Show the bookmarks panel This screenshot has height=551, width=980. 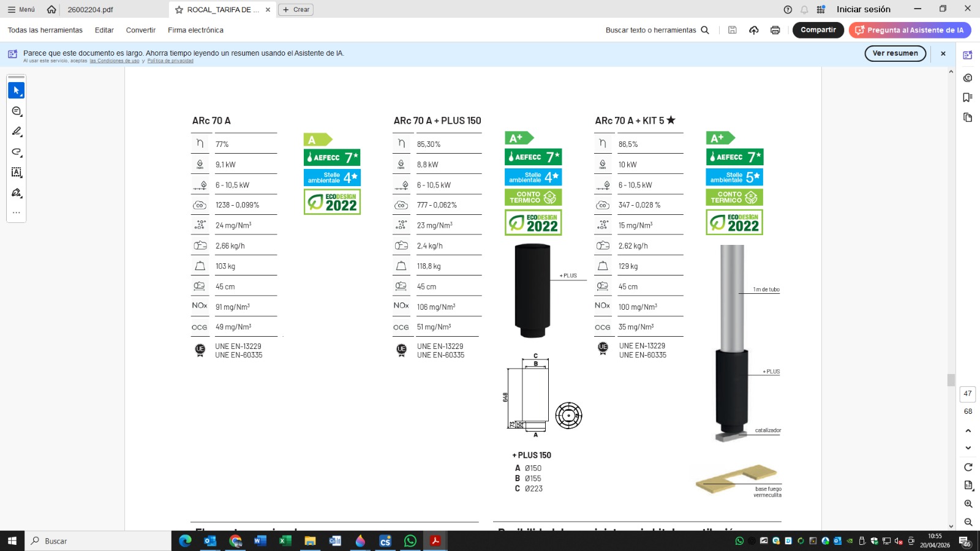[968, 97]
